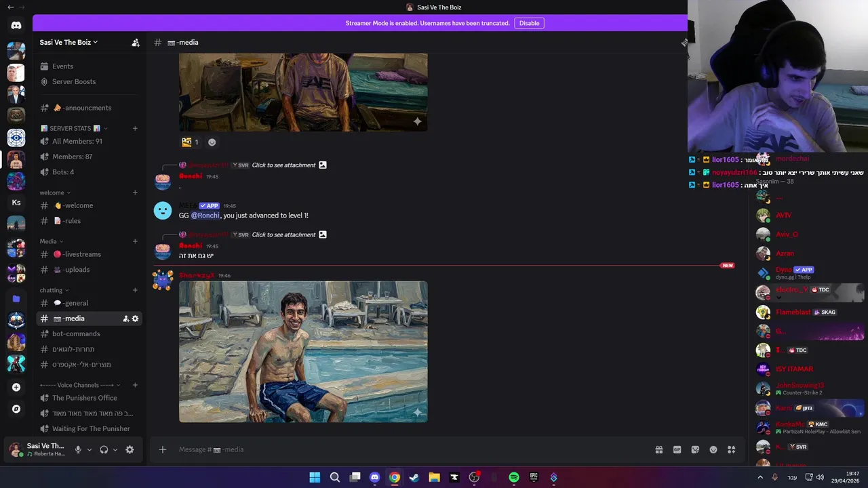This screenshot has width=868, height=488.
Task: Create channel plus next to chatting category
Action: (135, 290)
